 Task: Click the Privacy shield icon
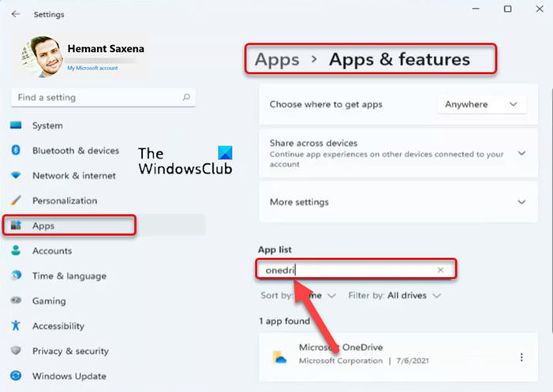coord(16,350)
